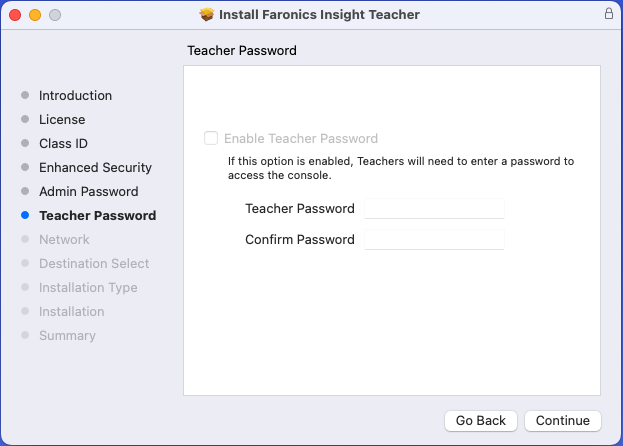Click the package icon in the title bar
623x446 pixels.
(207, 15)
